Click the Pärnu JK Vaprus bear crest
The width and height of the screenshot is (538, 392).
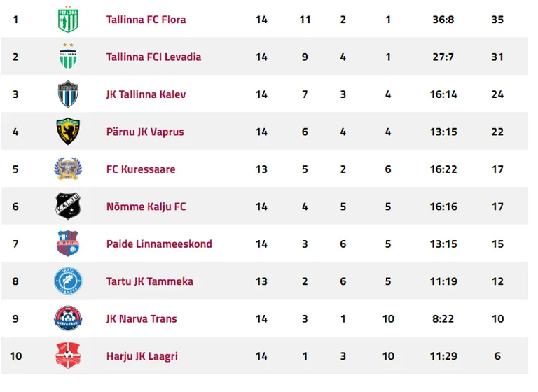click(68, 131)
